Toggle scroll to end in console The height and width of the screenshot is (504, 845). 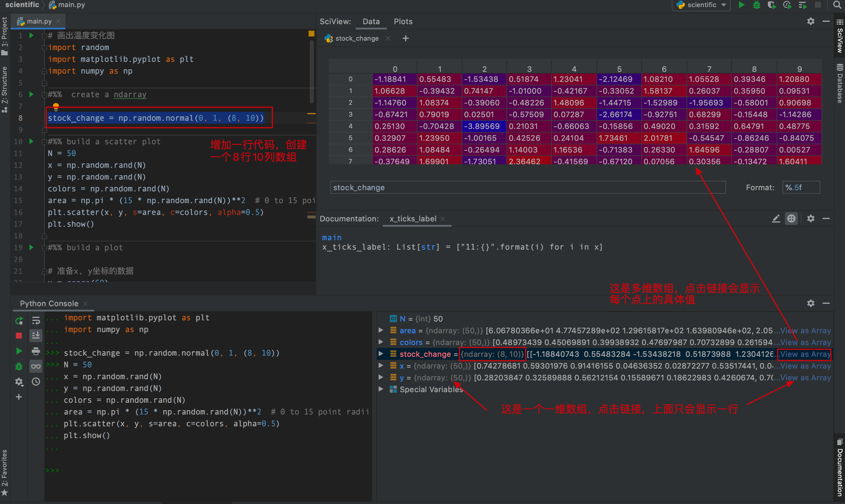36,336
